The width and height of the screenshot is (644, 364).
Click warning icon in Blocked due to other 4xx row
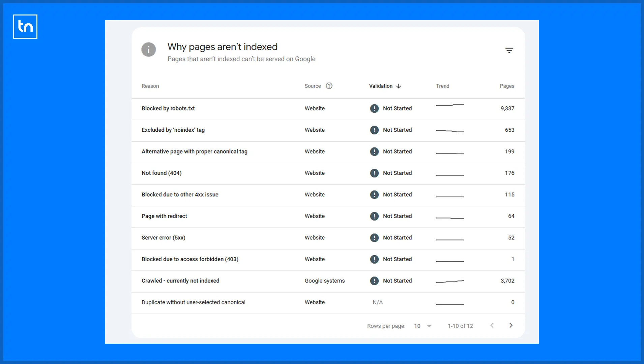point(374,195)
